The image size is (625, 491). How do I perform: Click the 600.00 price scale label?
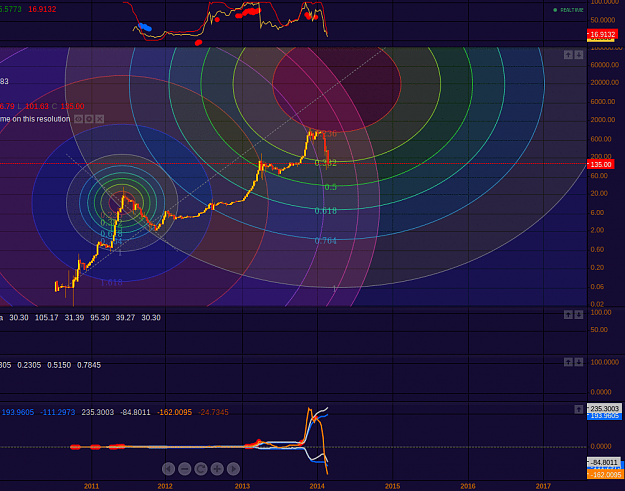[601, 139]
